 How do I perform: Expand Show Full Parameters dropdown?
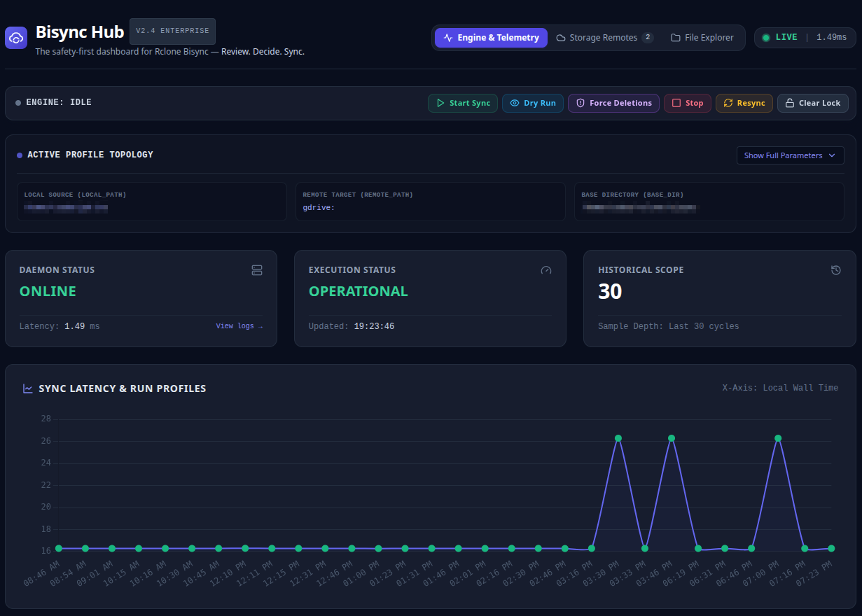tap(790, 155)
